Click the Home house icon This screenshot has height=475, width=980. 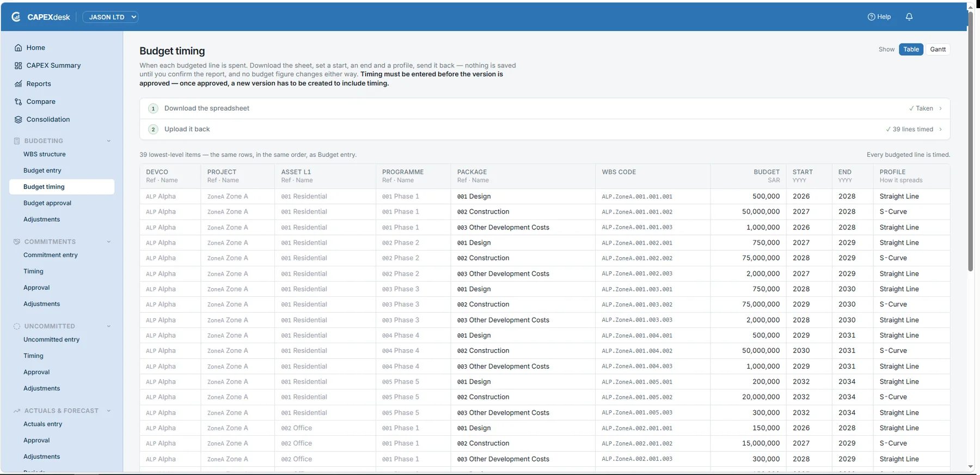pos(19,48)
